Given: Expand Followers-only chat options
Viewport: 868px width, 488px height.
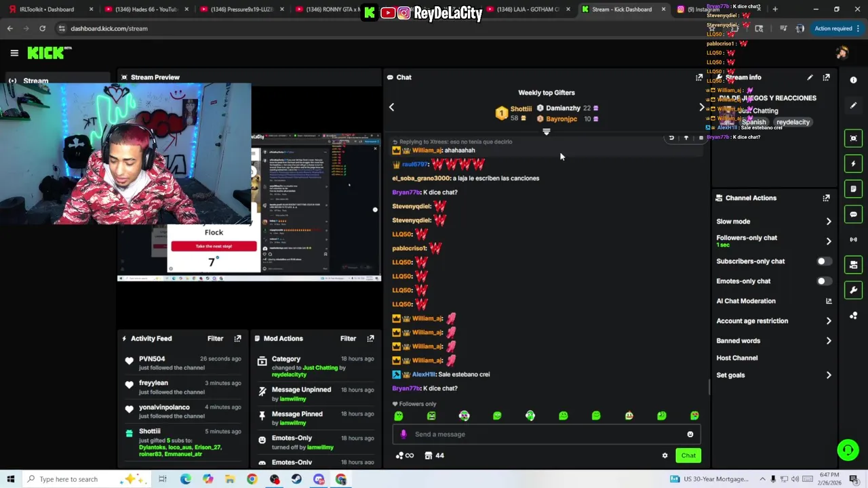Looking at the screenshot, I should (829, 241).
